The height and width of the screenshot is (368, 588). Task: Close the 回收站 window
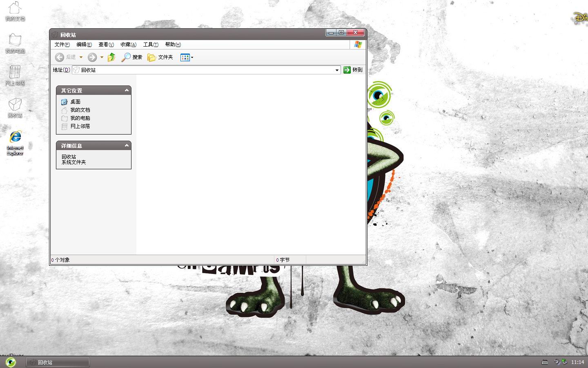356,32
